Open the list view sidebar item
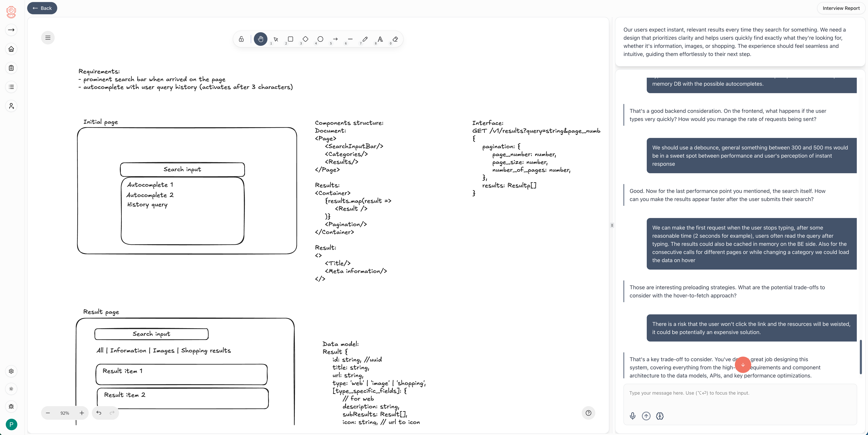Viewport: 868px width, 435px height. tap(11, 87)
